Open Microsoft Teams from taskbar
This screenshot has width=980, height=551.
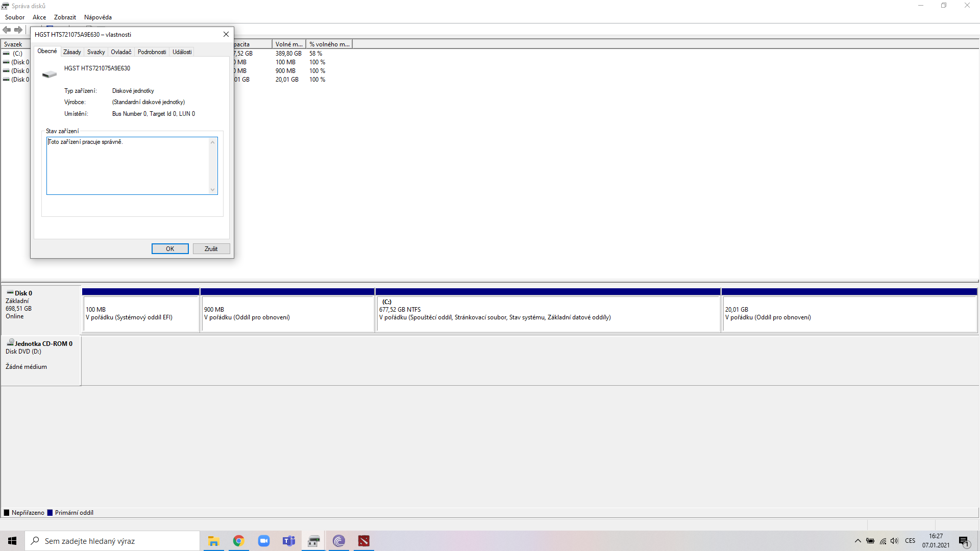(x=289, y=541)
